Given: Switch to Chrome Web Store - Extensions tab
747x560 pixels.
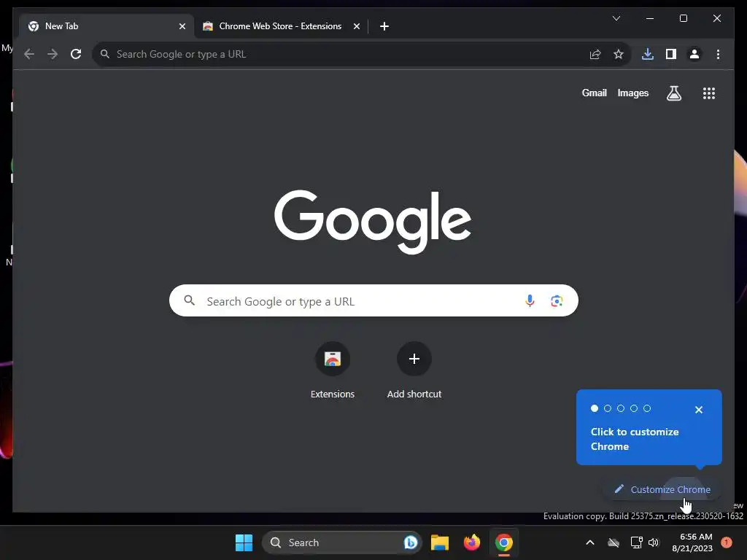Looking at the screenshot, I should tap(281, 26).
